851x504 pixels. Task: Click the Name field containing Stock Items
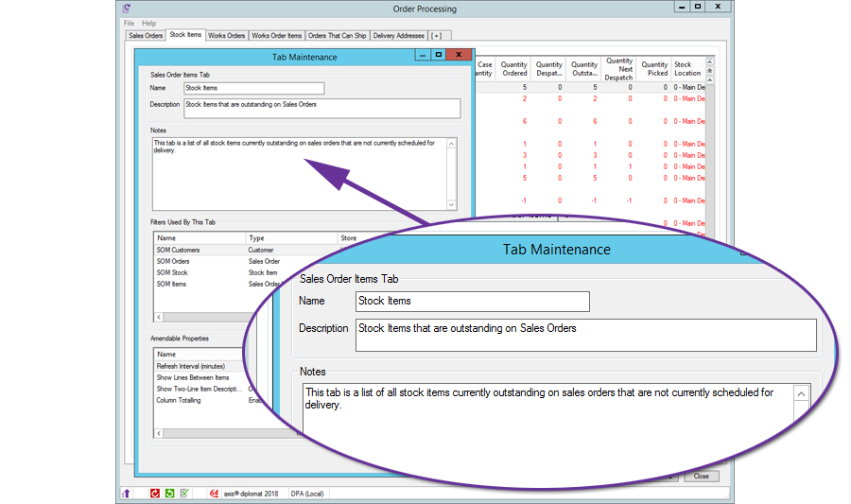[254, 88]
